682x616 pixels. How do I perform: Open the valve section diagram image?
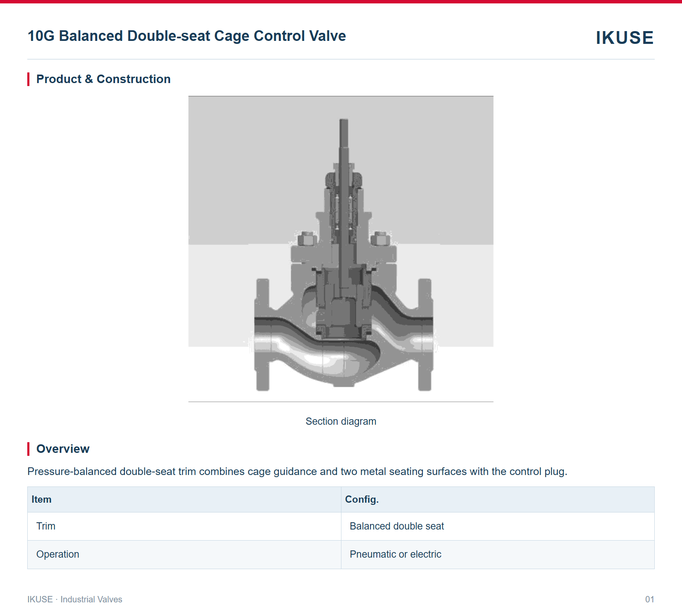coord(341,249)
